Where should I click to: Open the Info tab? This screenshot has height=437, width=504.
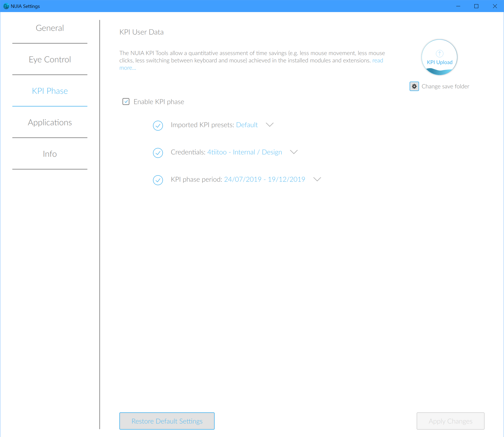50,154
